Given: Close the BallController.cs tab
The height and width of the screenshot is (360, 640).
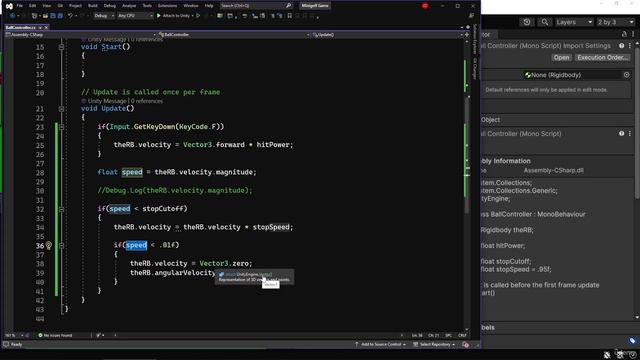Looking at the screenshot, I should [46, 27].
